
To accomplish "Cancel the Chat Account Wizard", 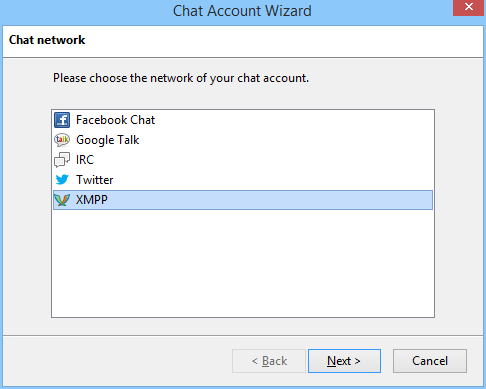I will pos(430,361).
